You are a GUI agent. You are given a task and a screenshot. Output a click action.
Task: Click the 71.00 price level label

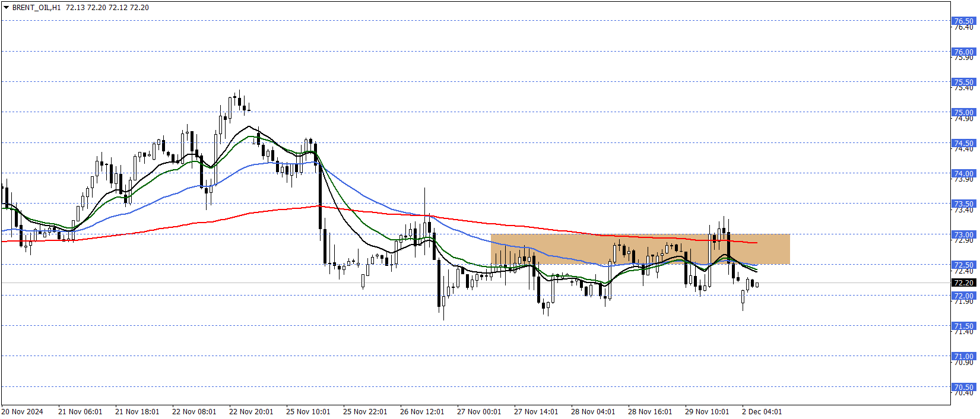(963, 356)
